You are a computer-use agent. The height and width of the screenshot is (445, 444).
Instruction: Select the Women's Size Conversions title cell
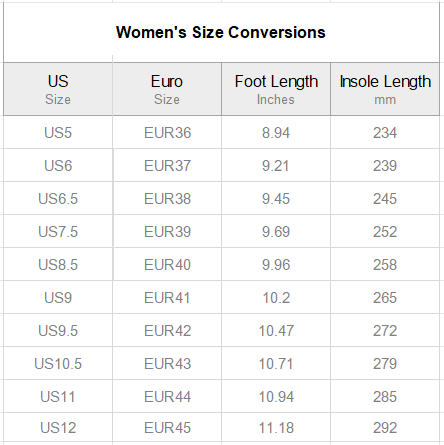click(x=221, y=33)
